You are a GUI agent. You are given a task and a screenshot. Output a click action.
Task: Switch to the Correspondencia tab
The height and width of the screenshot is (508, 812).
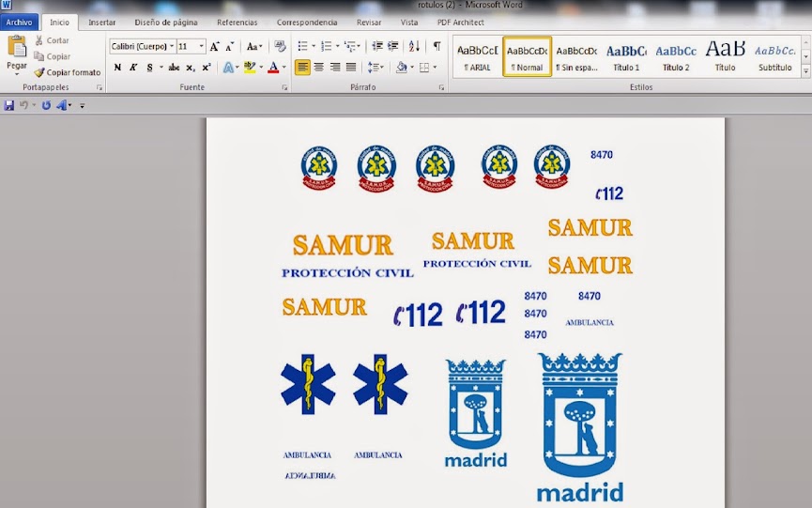tap(307, 23)
